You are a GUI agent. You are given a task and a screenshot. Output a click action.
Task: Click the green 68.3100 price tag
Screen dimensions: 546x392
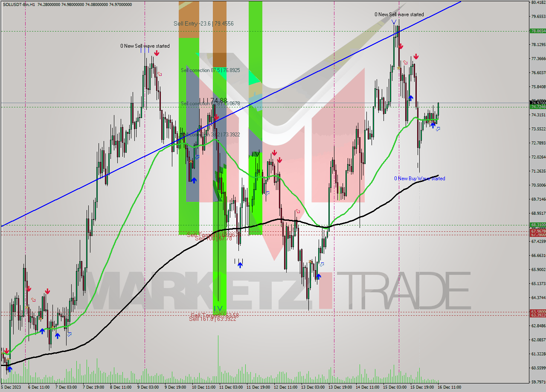537,225
